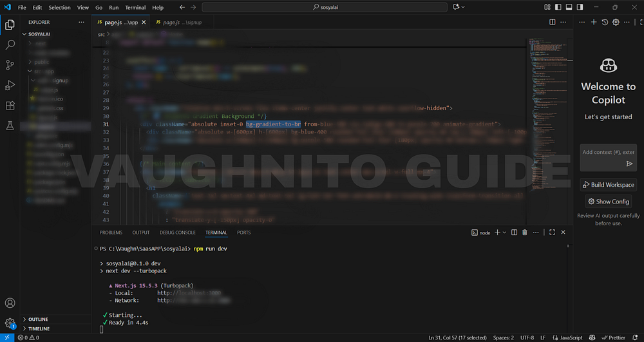Open Explorer views ellipsis menu
The width and height of the screenshot is (644, 342).
click(81, 22)
